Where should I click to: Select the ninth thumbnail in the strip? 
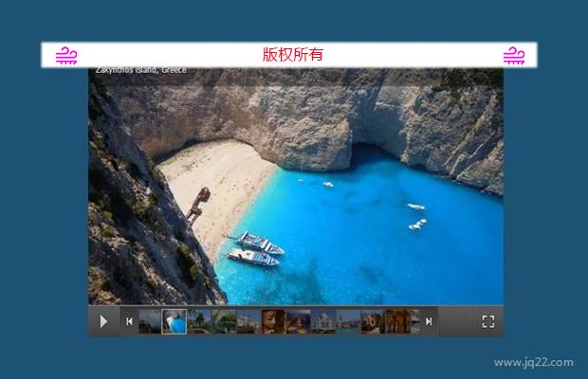pos(347,321)
